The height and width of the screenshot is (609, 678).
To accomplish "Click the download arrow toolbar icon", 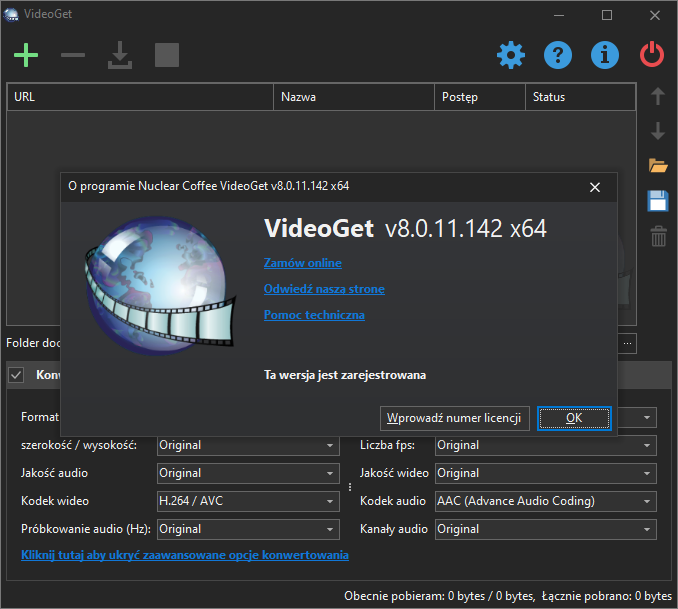I will pos(120,55).
